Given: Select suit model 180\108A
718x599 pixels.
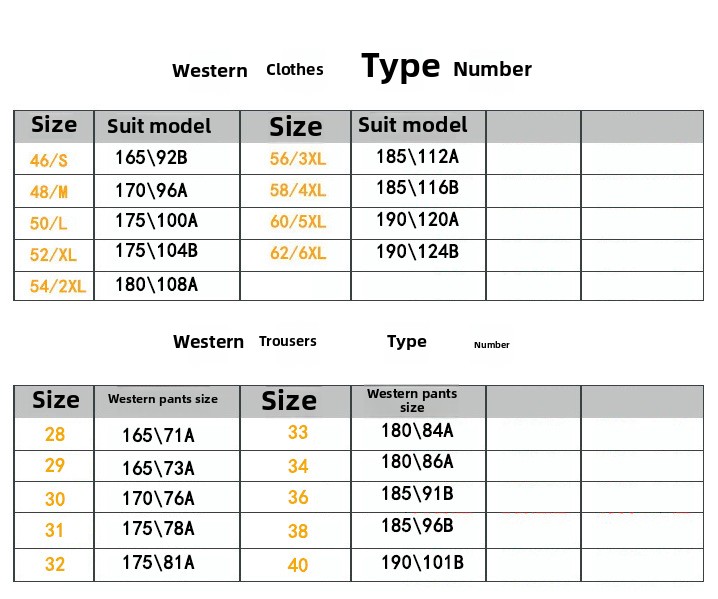Looking at the screenshot, I should tap(156, 284).
